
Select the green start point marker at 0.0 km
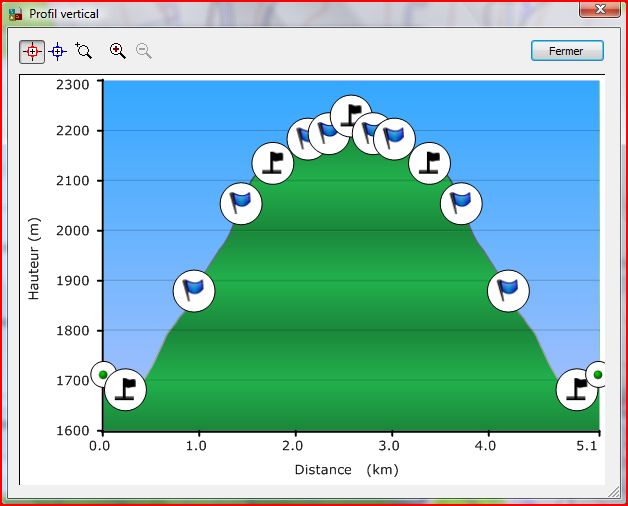102,375
